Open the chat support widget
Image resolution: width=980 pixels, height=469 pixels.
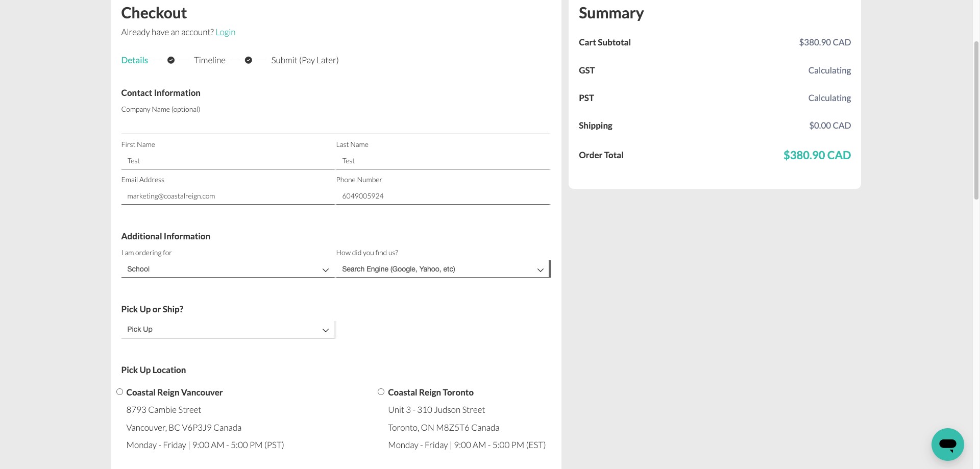coord(947,444)
